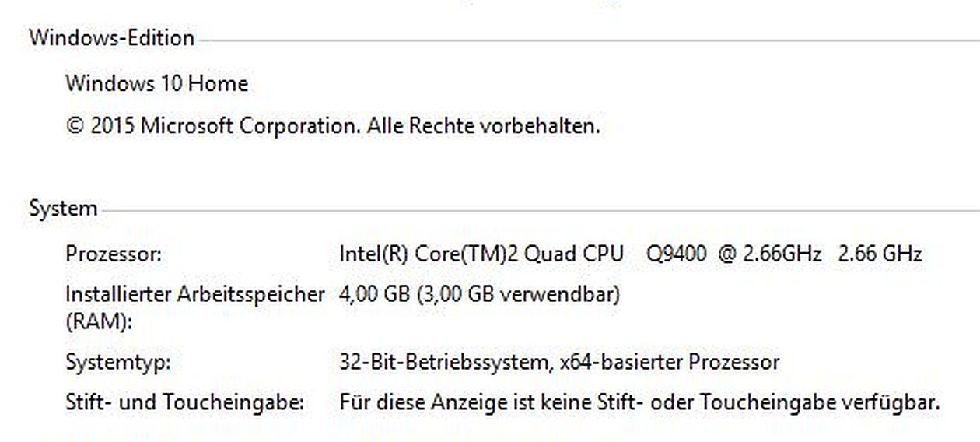Viewport: 980px width, 442px height.
Task: Click the @ 2.66GHz processor speed text
Action: (770, 254)
